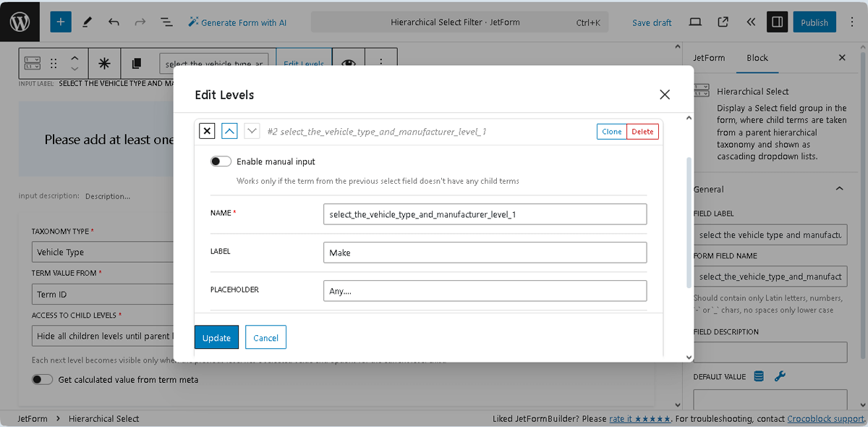Open the Generate Form with AI tool
This screenshot has width=868, height=427.
point(237,22)
